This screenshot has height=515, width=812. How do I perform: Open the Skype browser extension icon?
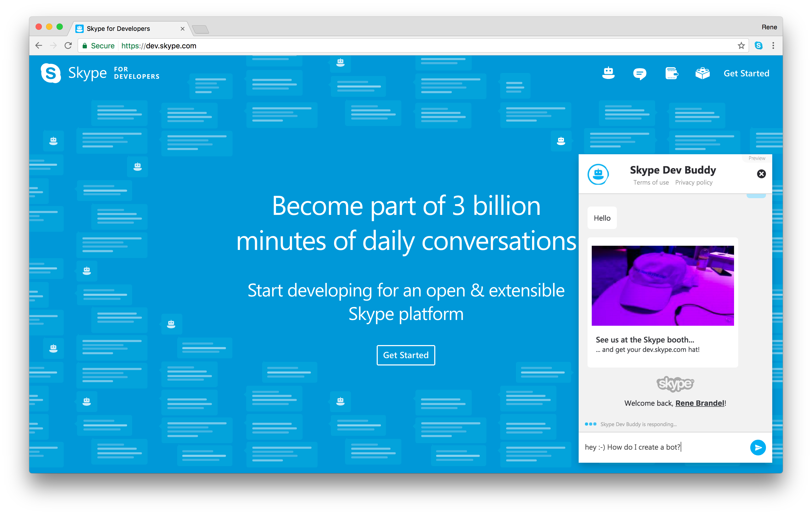[758, 45]
